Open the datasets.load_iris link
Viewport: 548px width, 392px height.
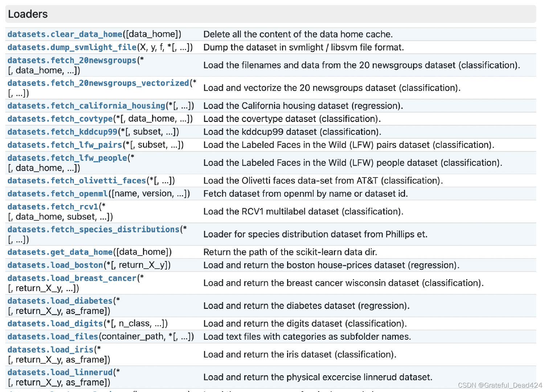pyautogui.click(x=50, y=350)
